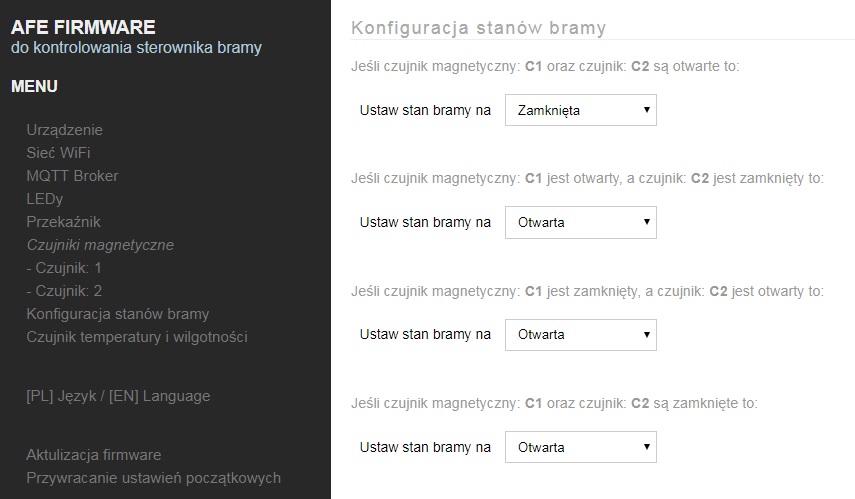
Task: Click arrow icon on last Otwarta dropdown
Action: (x=647, y=447)
